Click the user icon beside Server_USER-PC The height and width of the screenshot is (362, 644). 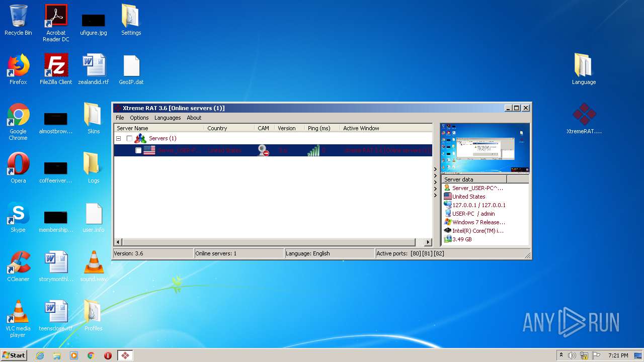pyautogui.click(x=447, y=188)
